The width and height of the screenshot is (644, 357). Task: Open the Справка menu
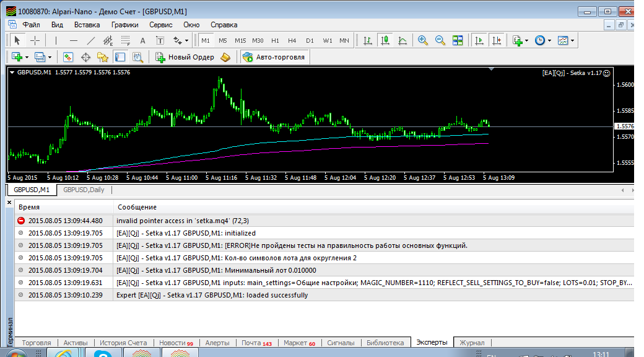224,25
